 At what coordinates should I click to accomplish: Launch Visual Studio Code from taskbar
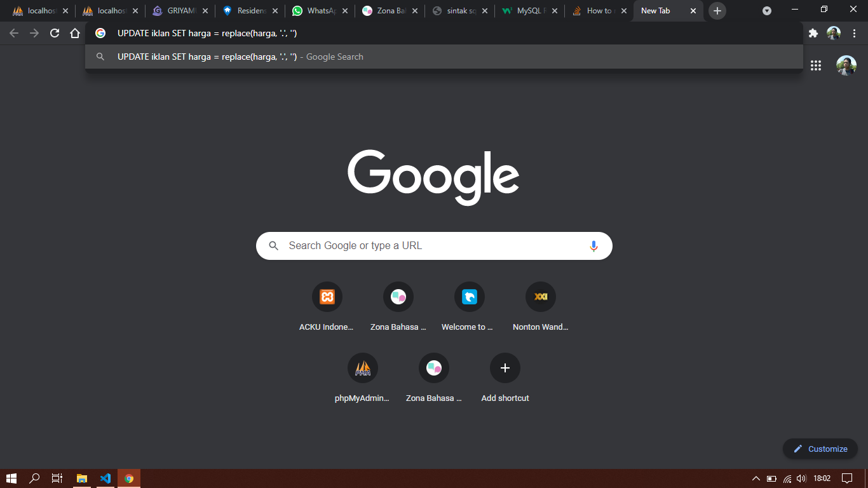click(x=105, y=478)
